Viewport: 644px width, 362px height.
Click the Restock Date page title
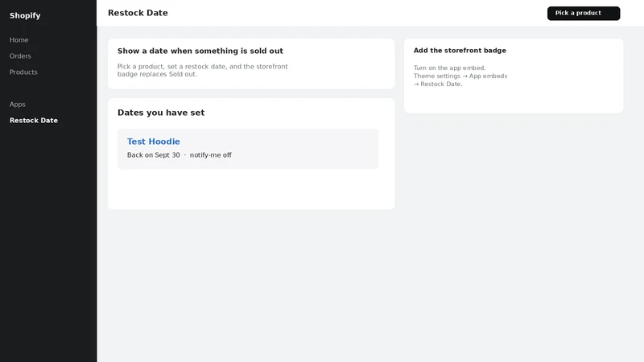point(138,13)
